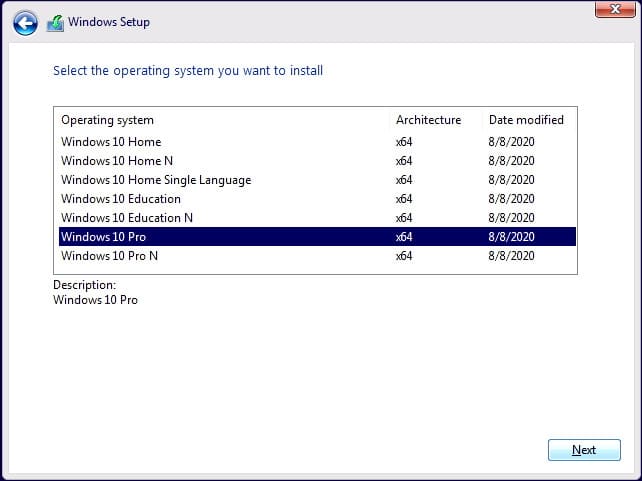The height and width of the screenshot is (481, 642).
Task: Click the Next button
Action: [x=584, y=450]
